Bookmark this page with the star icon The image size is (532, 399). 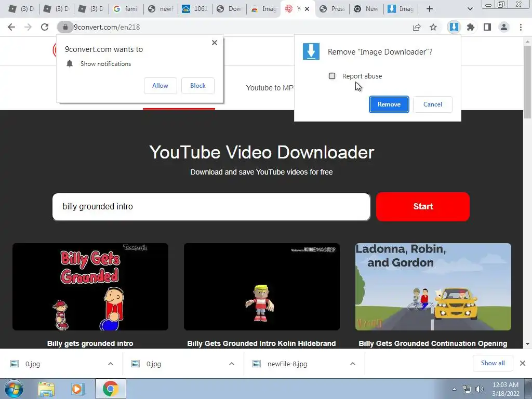tap(433, 27)
